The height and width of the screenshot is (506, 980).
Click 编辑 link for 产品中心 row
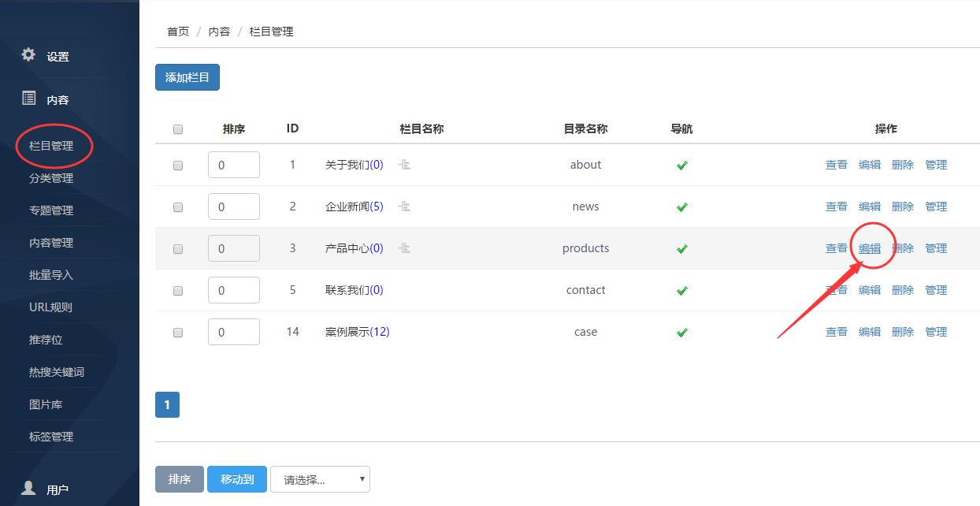870,248
